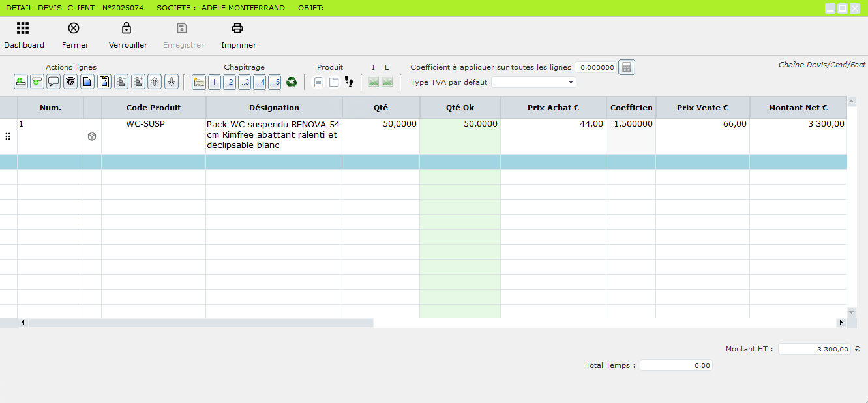Click the green recycle icon in Chapitrage
868x403 pixels.
[x=292, y=82]
